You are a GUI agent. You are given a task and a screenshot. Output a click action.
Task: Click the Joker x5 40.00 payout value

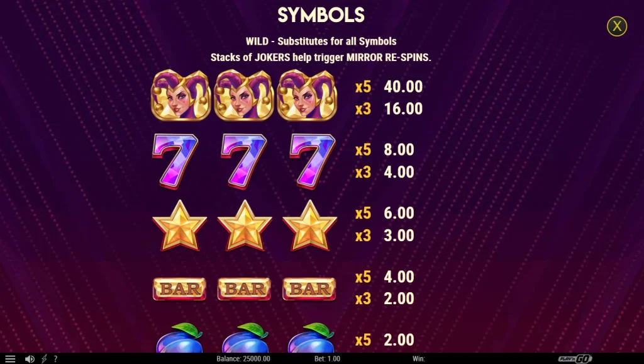tap(403, 87)
